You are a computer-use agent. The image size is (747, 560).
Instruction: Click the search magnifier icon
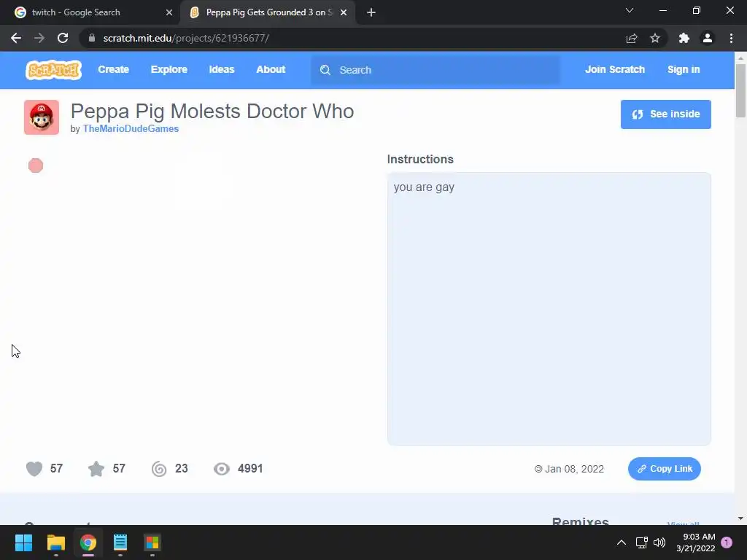pos(325,70)
